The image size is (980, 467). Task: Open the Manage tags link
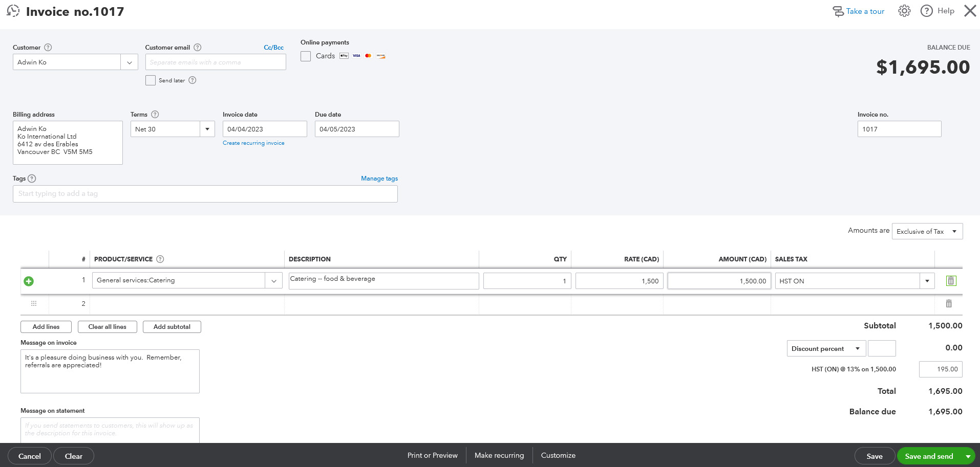(x=379, y=179)
